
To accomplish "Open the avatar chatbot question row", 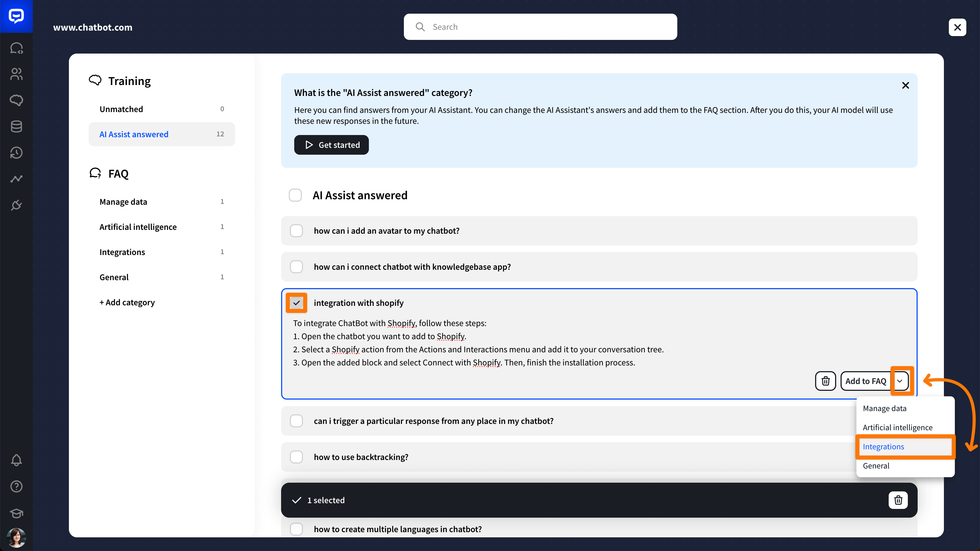I will coord(599,231).
